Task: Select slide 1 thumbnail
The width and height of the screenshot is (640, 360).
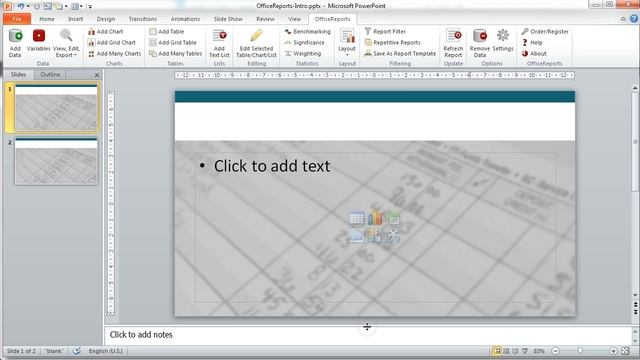Action: 56,108
